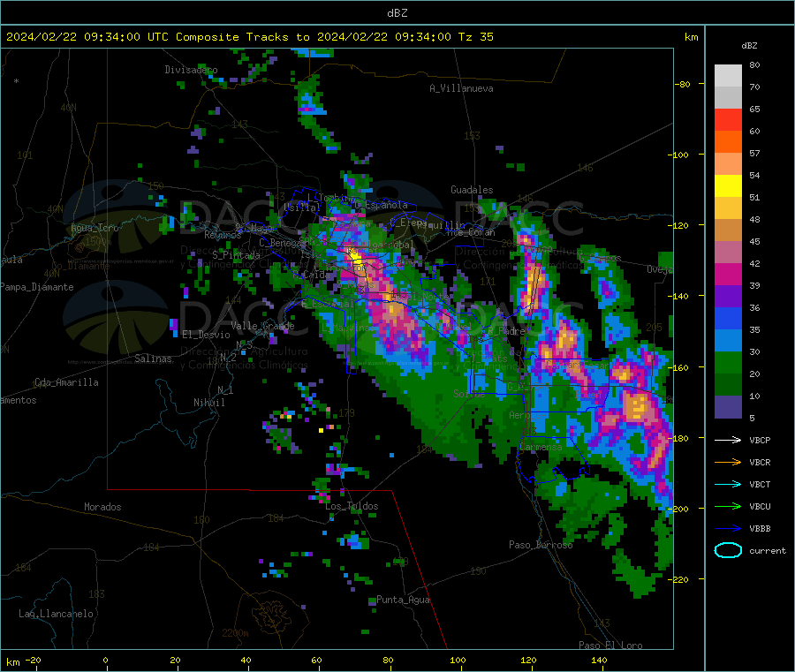The width and height of the screenshot is (795, 672).
Task: Click the '0' tick on the bottom km axis
Action: click(105, 660)
